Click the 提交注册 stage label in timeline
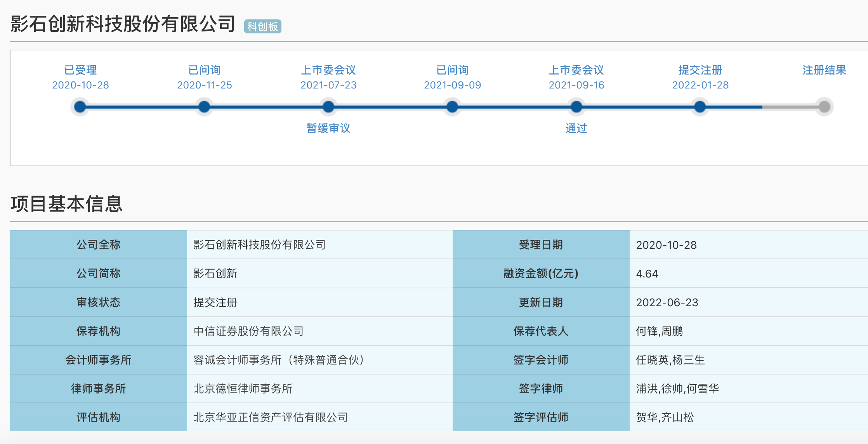The width and height of the screenshot is (868, 444). [x=700, y=70]
